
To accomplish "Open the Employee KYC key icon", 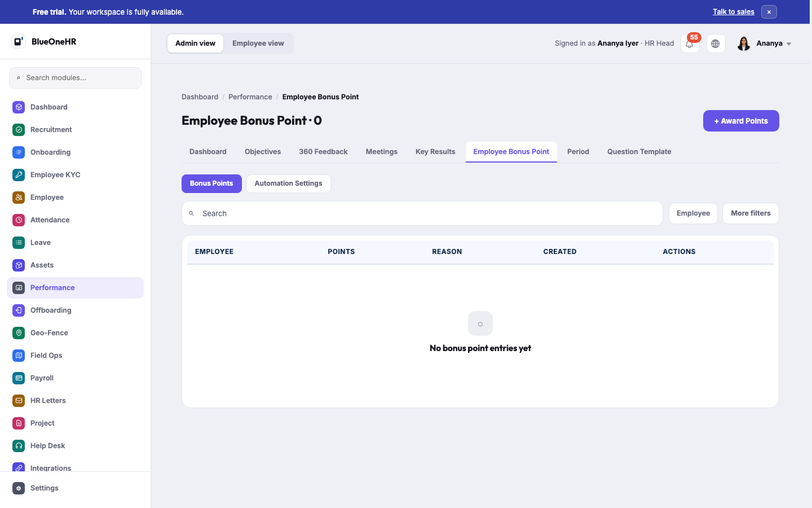I will click(19, 174).
